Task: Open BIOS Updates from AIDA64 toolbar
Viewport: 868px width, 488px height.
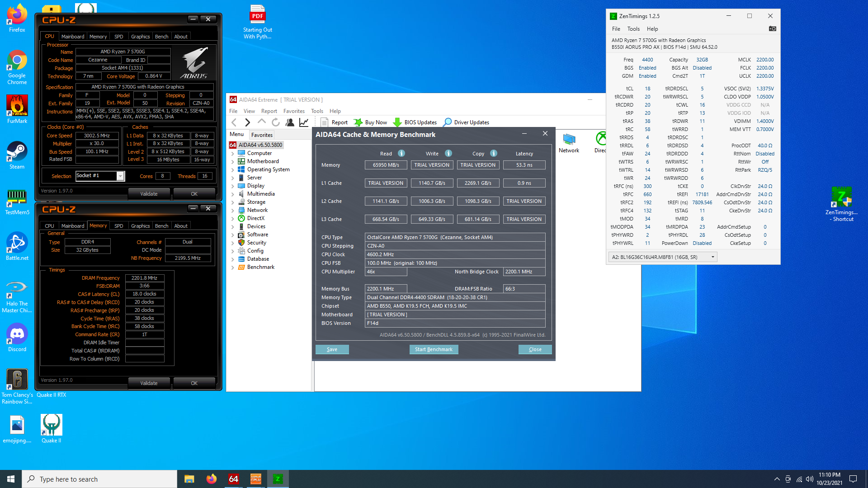Action: [415, 122]
